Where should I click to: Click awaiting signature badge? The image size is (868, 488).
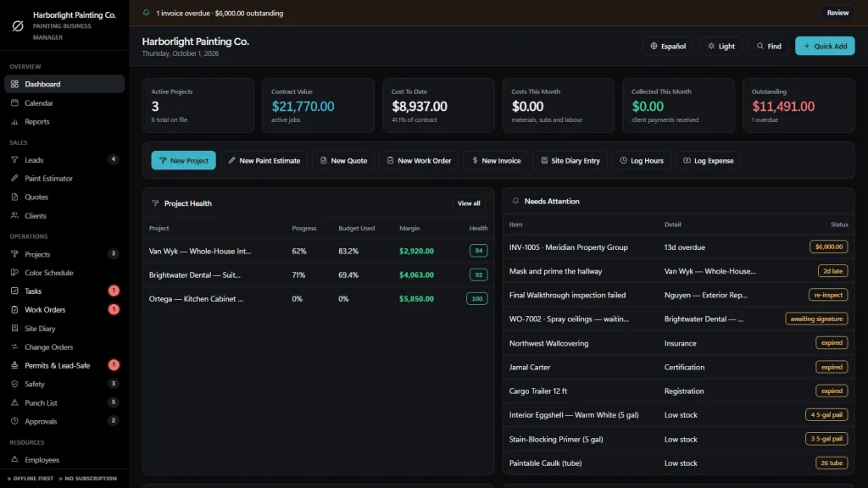pos(816,319)
